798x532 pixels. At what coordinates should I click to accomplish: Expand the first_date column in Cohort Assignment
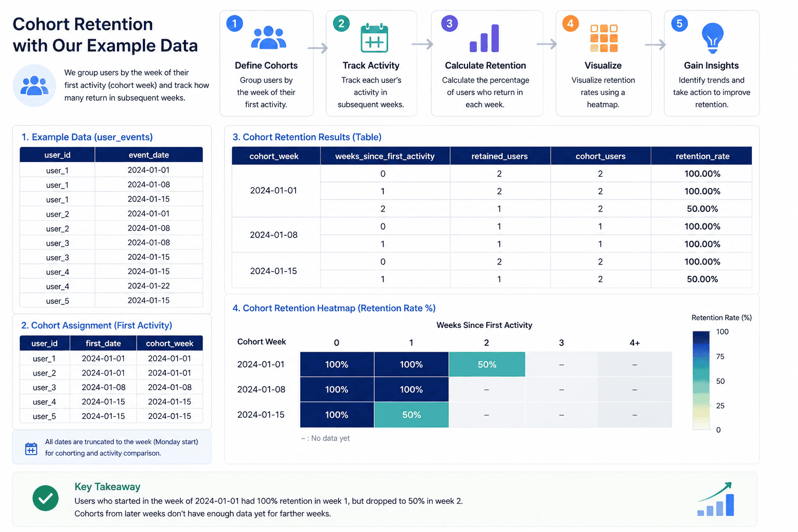(x=103, y=343)
